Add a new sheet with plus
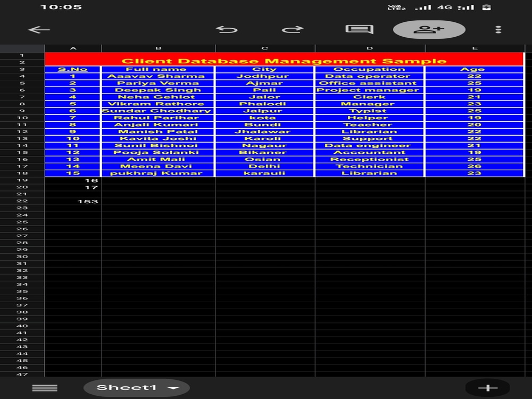This screenshot has width=532, height=399. tap(487, 388)
